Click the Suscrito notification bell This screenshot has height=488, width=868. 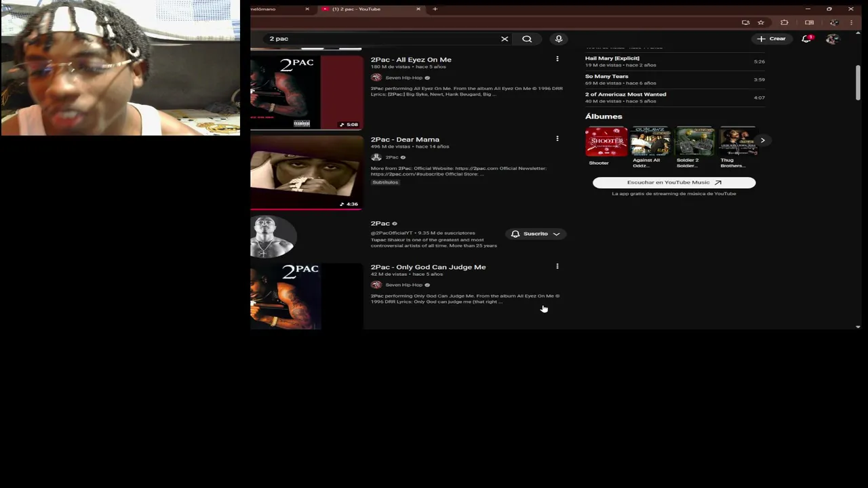(x=515, y=234)
